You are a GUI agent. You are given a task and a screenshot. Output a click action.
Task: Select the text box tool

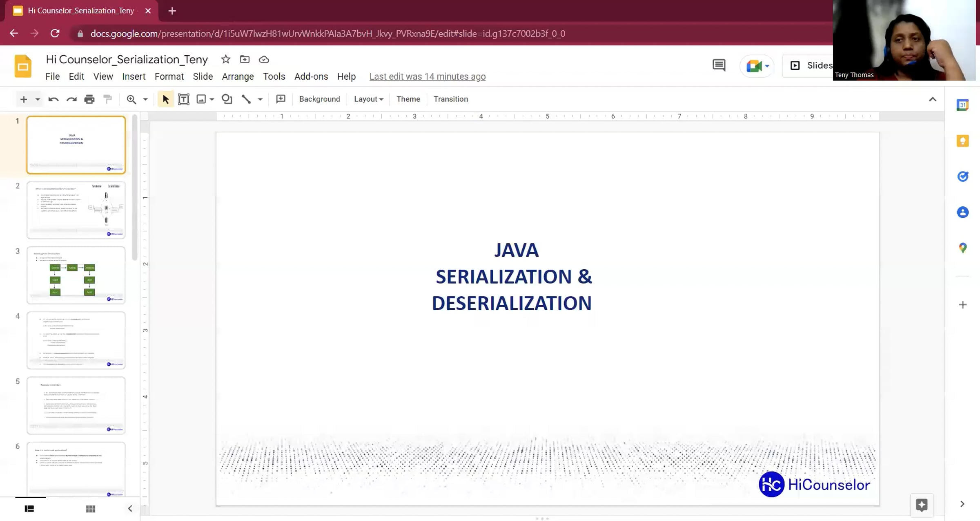pos(184,99)
